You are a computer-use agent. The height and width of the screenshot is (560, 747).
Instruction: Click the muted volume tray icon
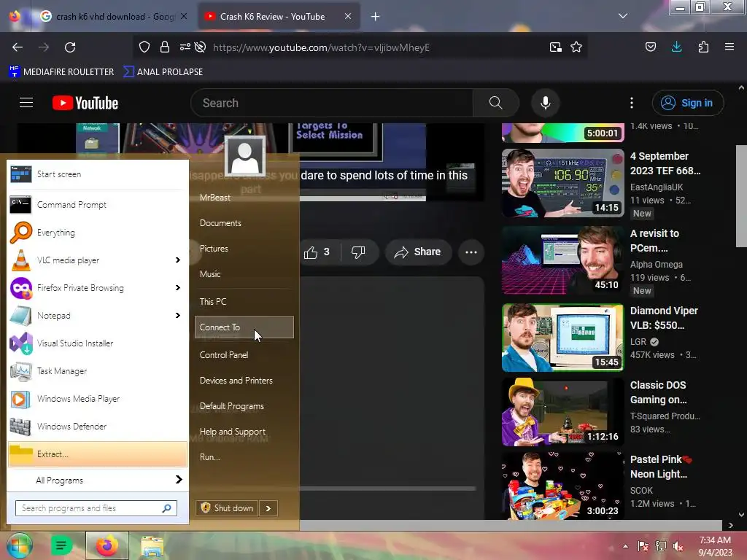[x=678, y=547]
